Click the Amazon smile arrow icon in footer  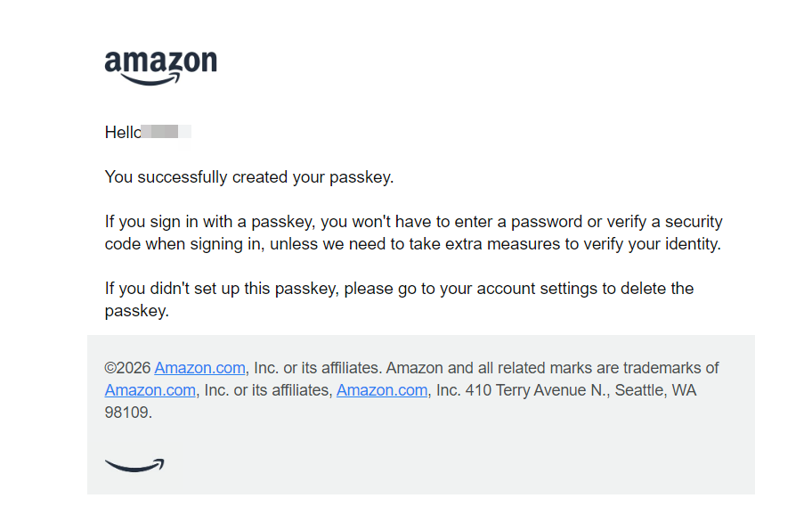tap(134, 465)
